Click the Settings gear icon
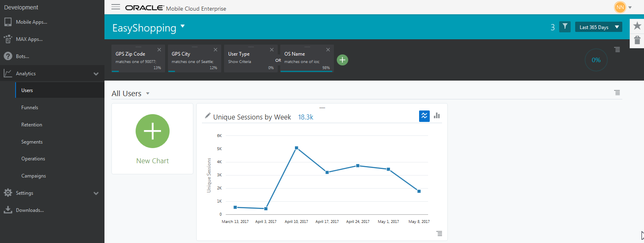Viewport: 644px width, 243px height. pyautogui.click(x=8, y=193)
